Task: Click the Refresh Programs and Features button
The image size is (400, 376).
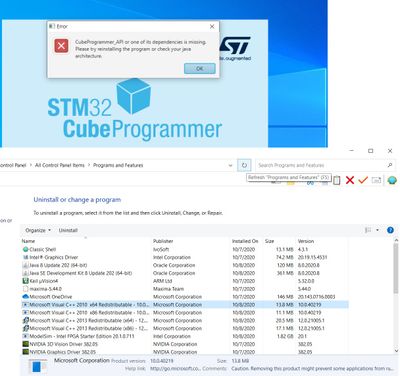Action: (244, 165)
